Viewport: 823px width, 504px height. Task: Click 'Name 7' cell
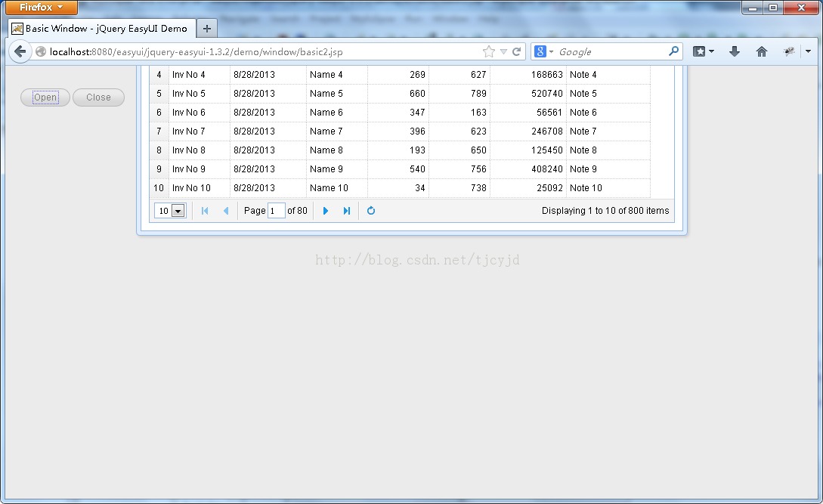click(x=337, y=131)
